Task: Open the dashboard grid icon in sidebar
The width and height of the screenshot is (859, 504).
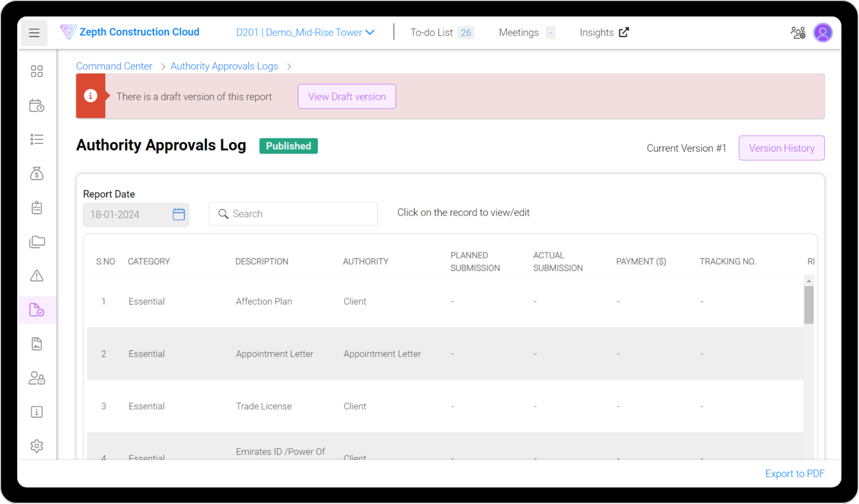Action: (36, 71)
